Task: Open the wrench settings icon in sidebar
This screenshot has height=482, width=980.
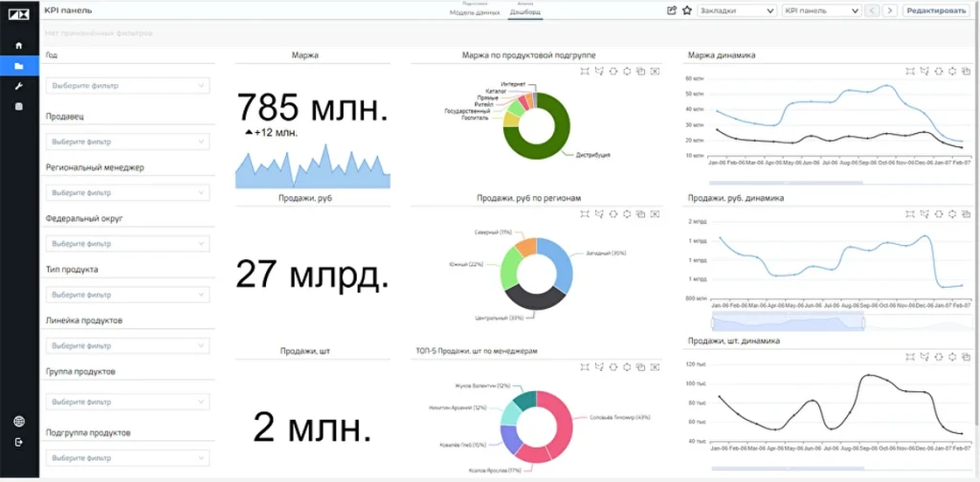Action: [19, 86]
